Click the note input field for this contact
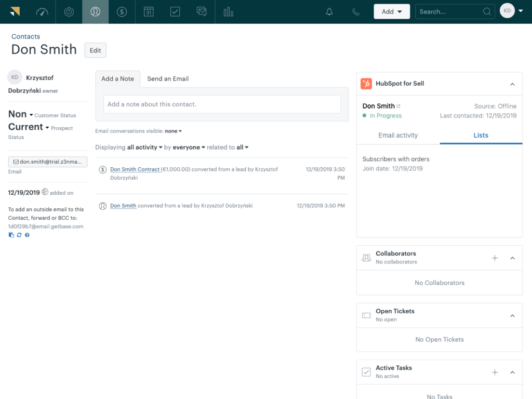The image size is (532, 399). point(222,104)
